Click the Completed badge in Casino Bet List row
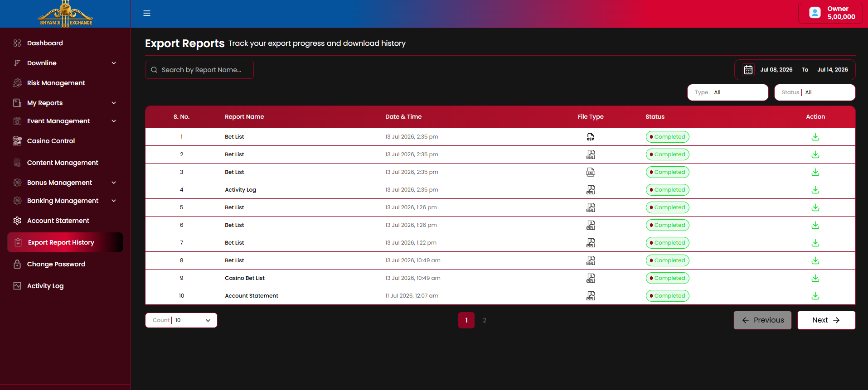Image resolution: width=868 pixels, height=390 pixels. (x=668, y=278)
